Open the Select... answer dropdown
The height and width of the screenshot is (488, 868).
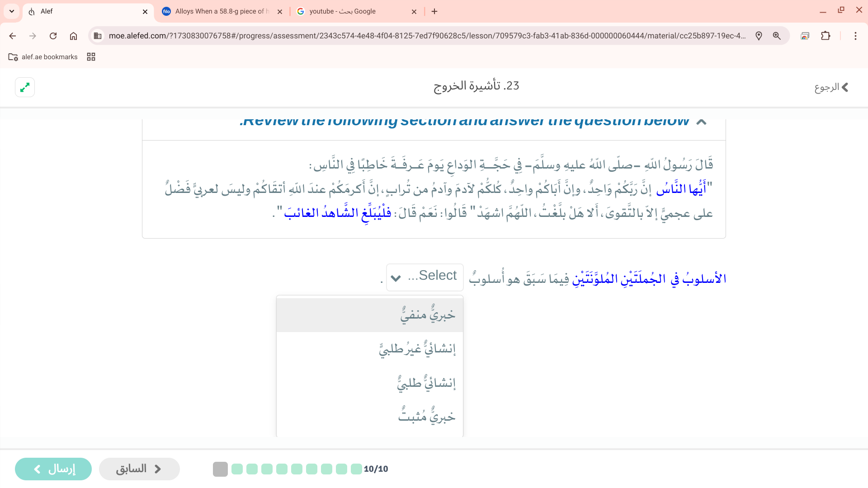[x=425, y=277]
